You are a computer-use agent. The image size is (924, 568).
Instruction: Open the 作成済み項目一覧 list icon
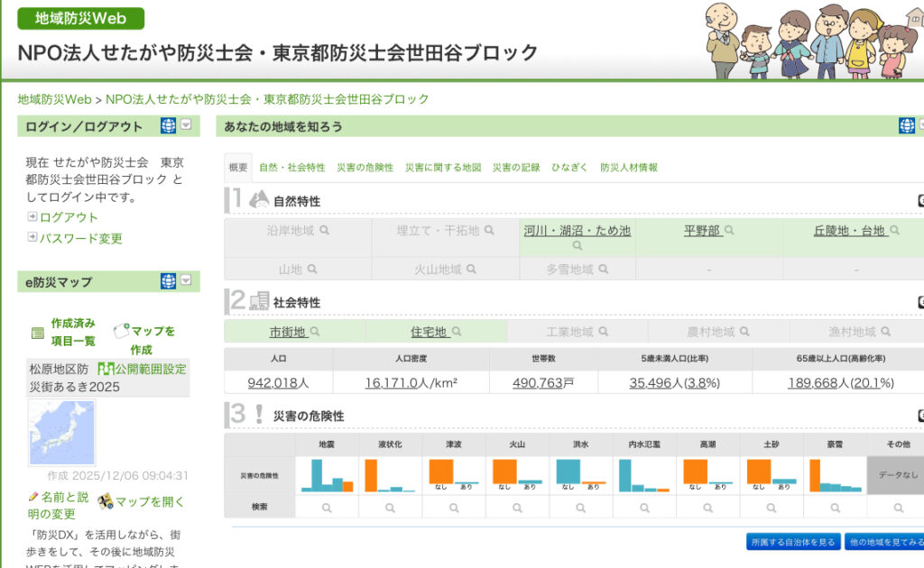38,333
